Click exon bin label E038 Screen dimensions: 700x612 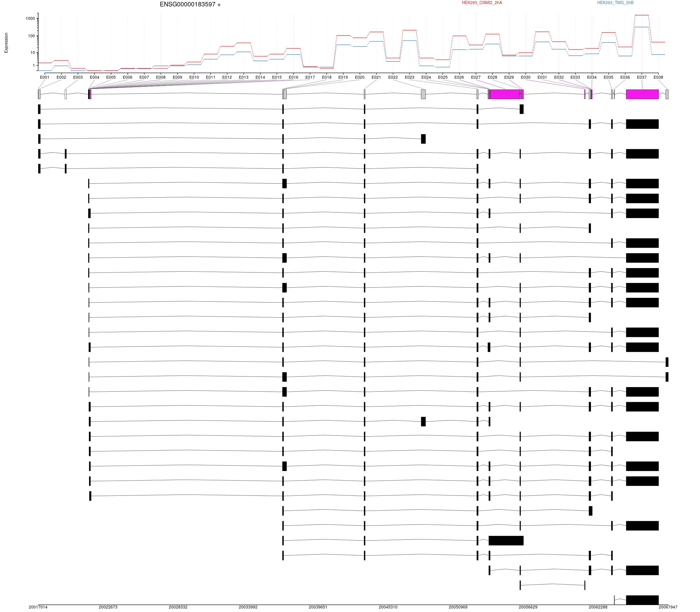click(658, 78)
